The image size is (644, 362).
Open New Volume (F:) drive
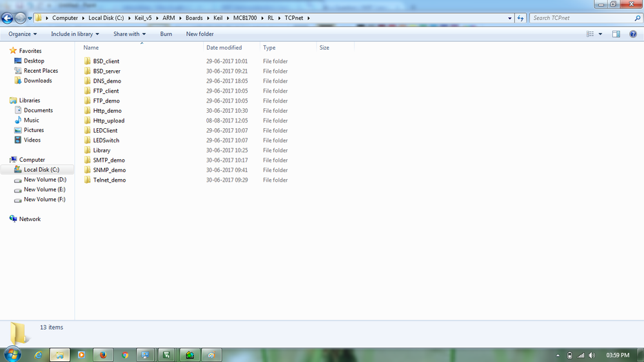[44, 199]
